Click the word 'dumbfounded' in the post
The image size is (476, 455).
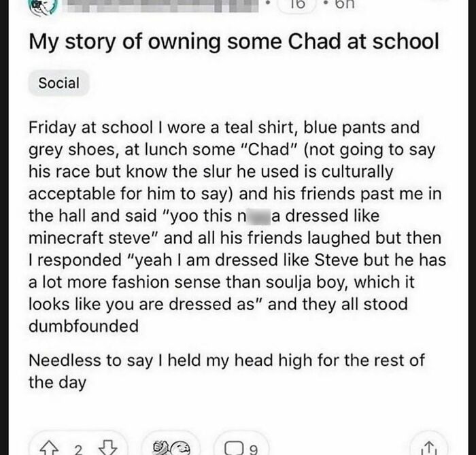point(83,325)
